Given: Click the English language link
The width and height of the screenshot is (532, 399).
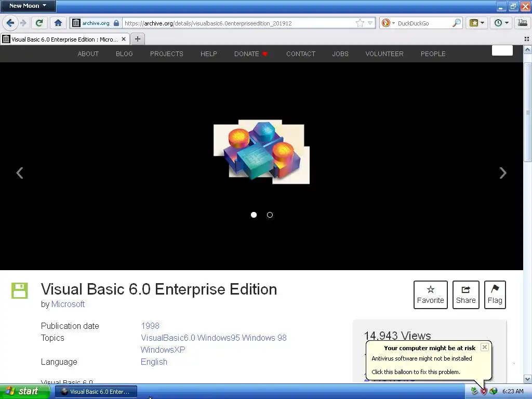Looking at the screenshot, I should [x=154, y=362].
